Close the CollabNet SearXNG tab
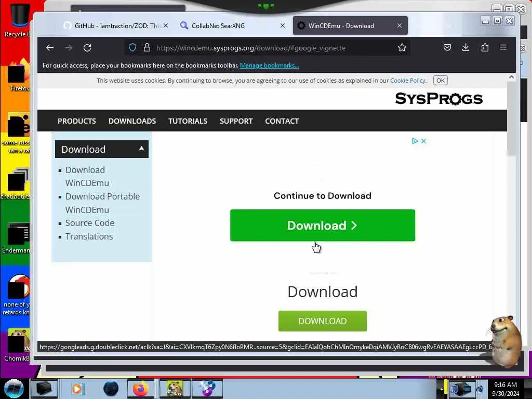This screenshot has height=399, width=532. pos(282,25)
